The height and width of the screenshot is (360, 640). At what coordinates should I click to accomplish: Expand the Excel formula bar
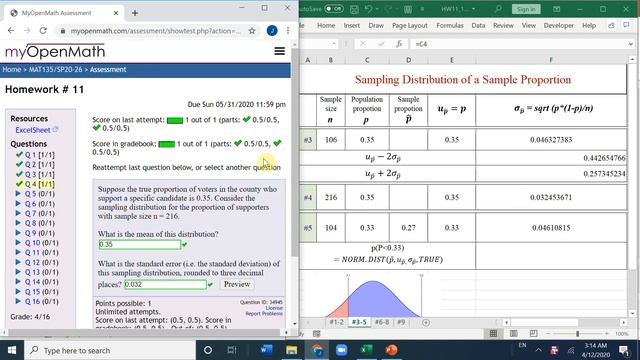[x=631, y=44]
